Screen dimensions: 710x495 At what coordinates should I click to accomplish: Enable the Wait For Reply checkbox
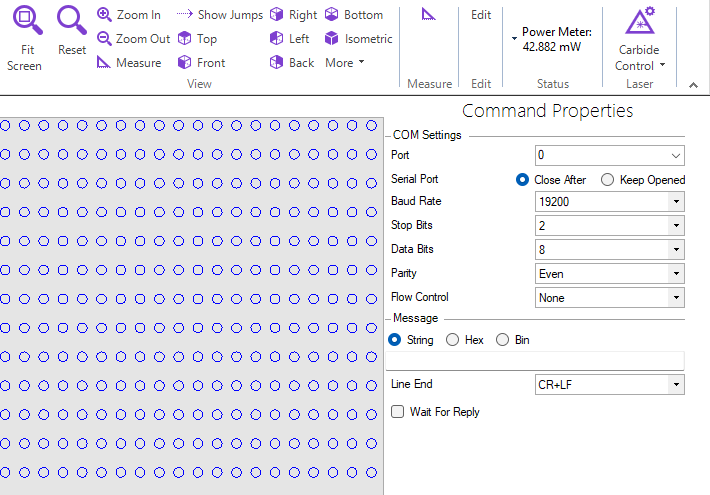[x=398, y=412]
